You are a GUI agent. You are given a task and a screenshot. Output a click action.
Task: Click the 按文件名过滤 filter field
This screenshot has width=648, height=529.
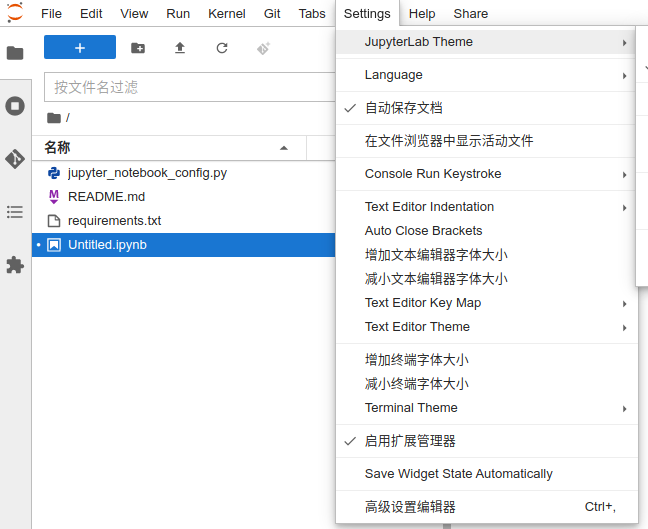pos(190,87)
